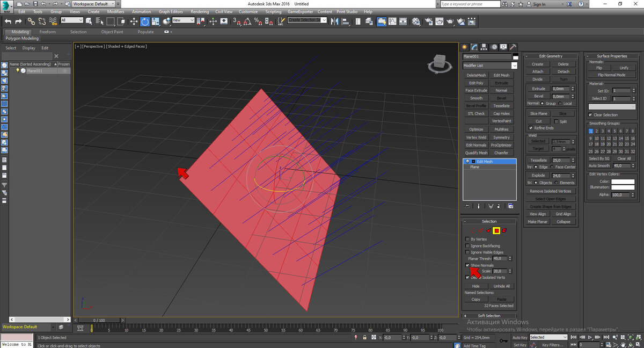Open the vertex Color swatch
The height and width of the screenshot is (348, 644).
(x=623, y=182)
